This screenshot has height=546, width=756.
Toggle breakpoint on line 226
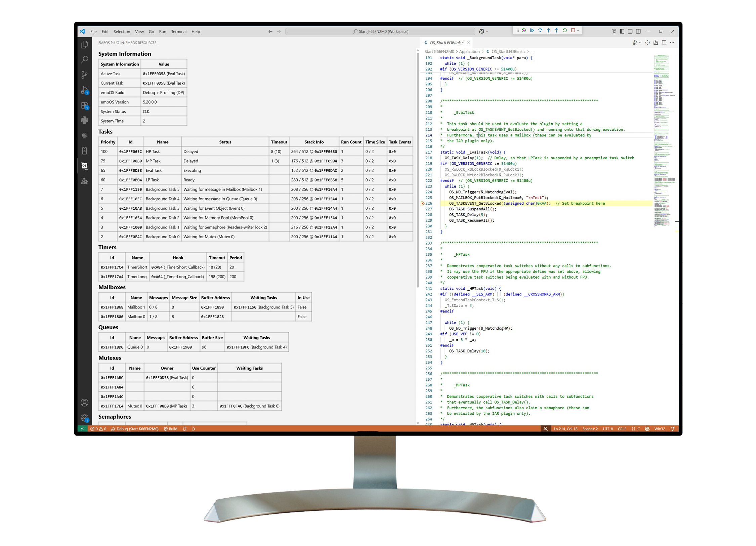point(422,203)
